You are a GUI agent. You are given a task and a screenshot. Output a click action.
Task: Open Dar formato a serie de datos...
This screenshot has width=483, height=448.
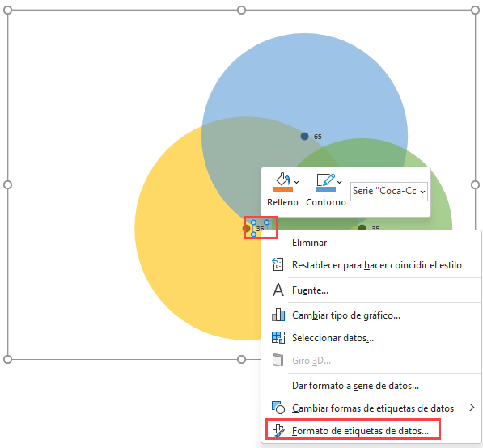pyautogui.click(x=355, y=386)
